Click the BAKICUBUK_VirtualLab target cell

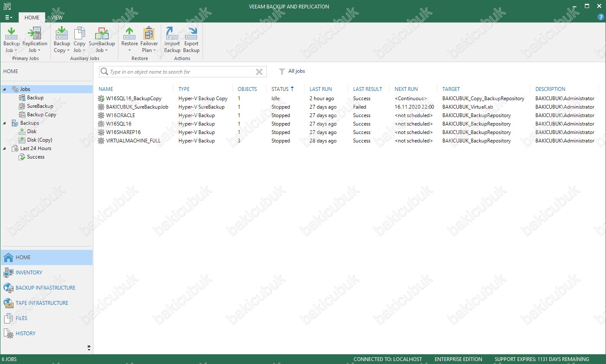click(467, 107)
